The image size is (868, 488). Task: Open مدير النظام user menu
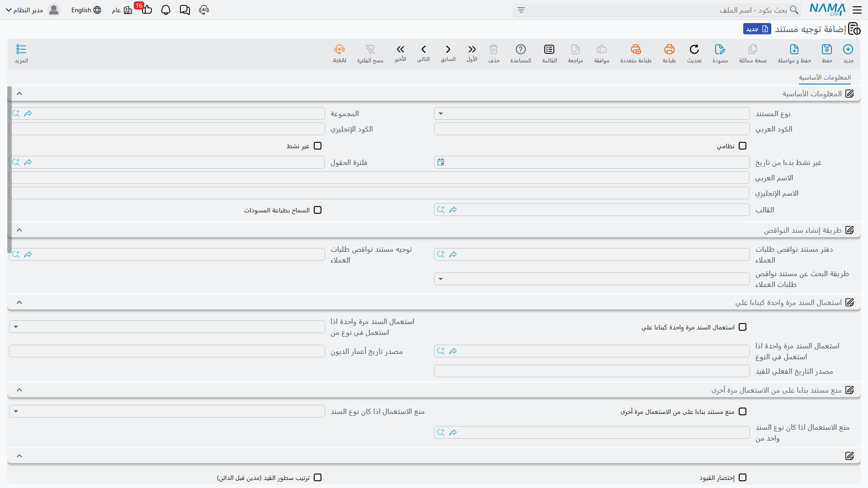pyautogui.click(x=33, y=10)
